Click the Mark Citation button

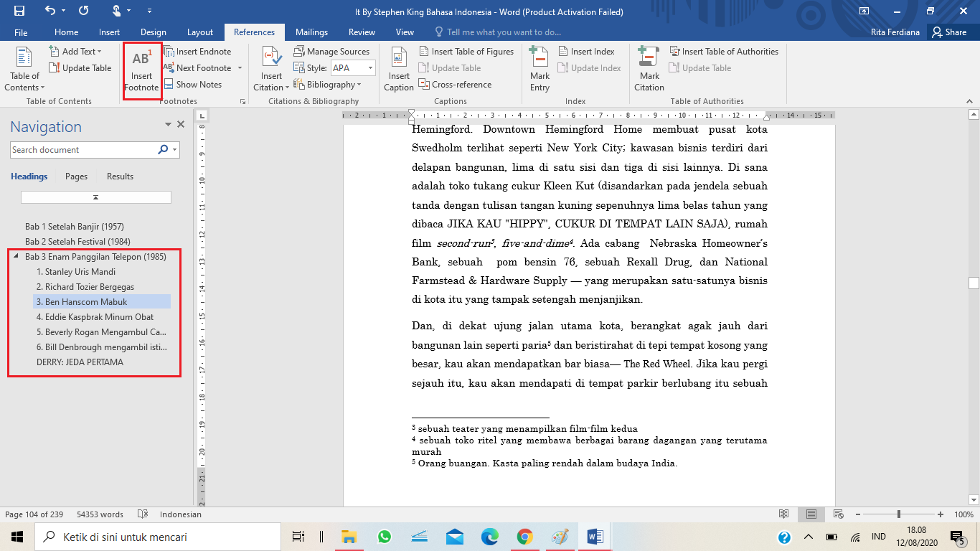pos(649,70)
